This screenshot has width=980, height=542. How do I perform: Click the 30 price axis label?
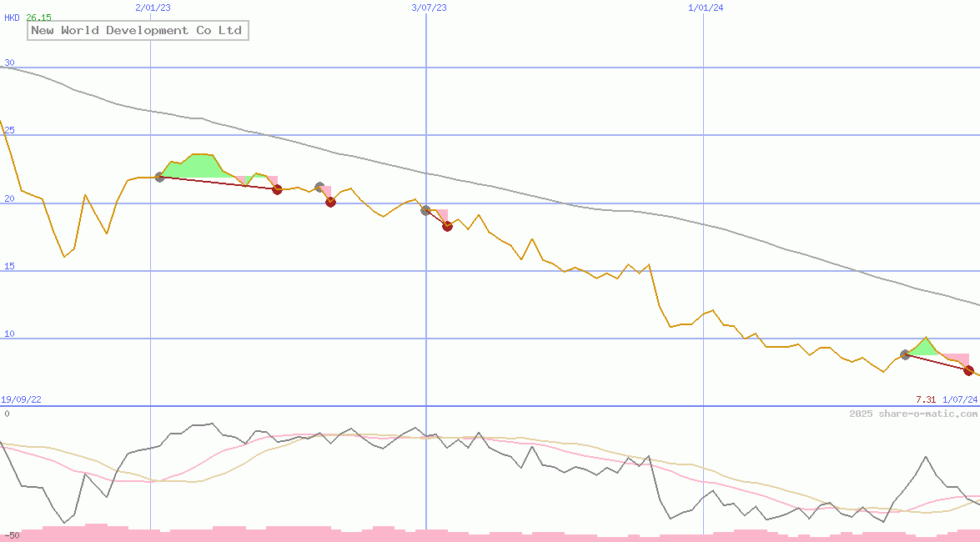(9, 63)
